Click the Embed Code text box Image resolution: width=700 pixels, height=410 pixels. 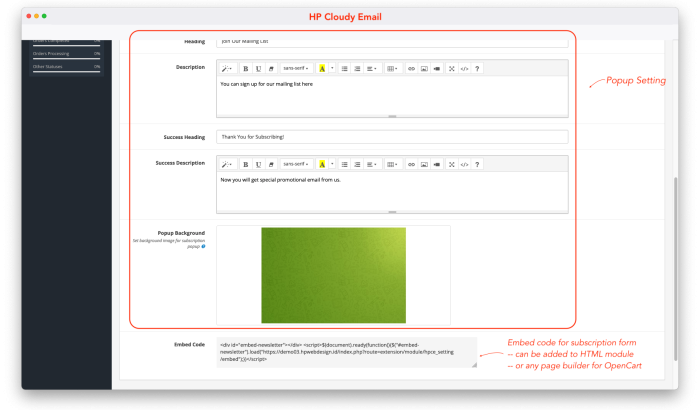click(x=346, y=352)
